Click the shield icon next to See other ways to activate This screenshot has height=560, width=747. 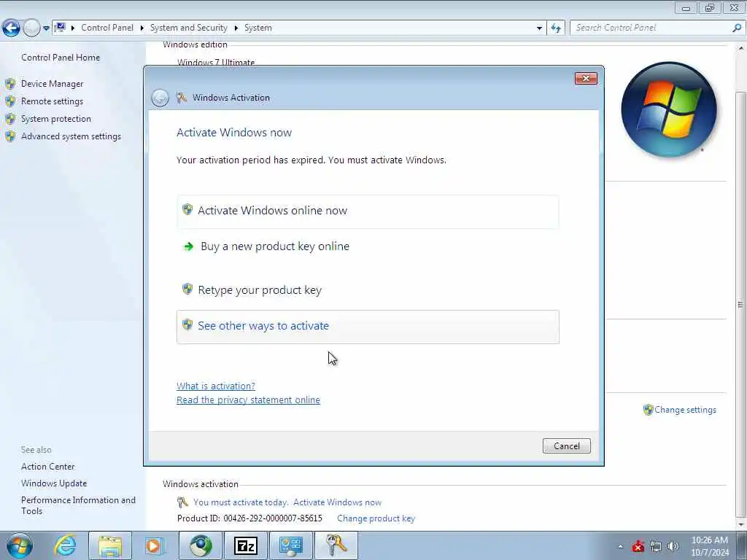(187, 324)
